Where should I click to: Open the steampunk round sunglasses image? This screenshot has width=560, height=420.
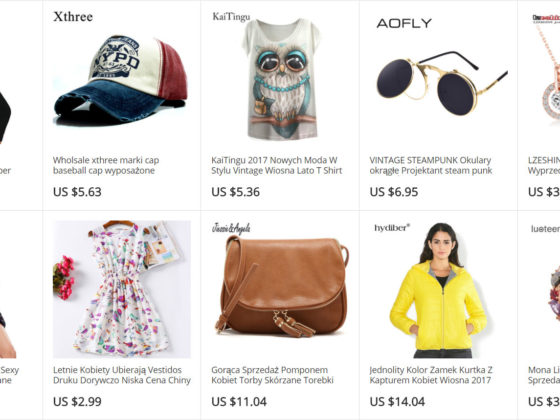pos(442,83)
